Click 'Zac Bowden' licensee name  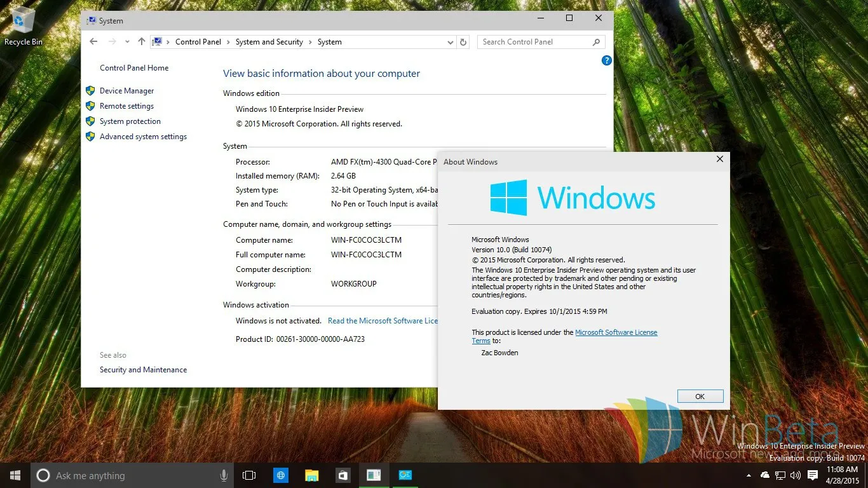[499, 353]
